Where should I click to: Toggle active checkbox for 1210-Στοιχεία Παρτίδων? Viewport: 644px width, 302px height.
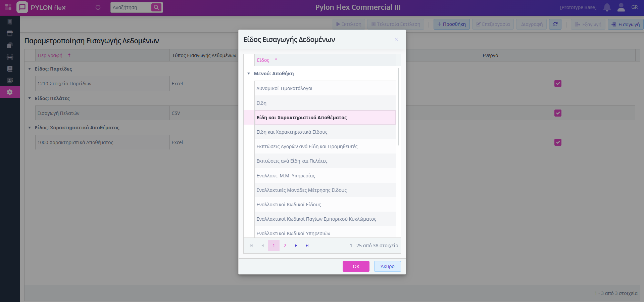tap(558, 84)
